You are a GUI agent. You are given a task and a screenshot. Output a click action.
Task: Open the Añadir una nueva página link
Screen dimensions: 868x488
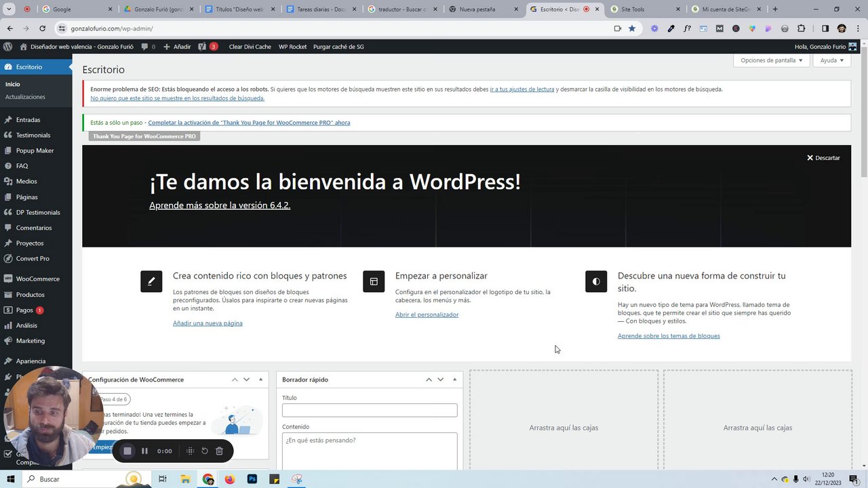[208, 323]
